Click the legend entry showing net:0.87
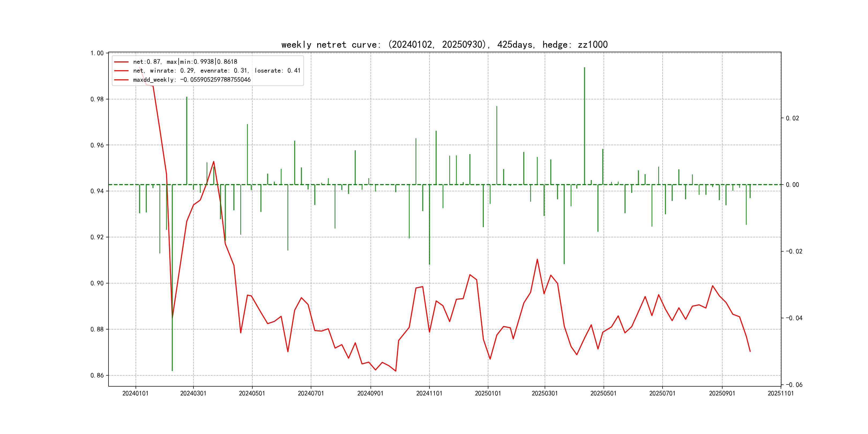868x434 pixels. (185, 62)
